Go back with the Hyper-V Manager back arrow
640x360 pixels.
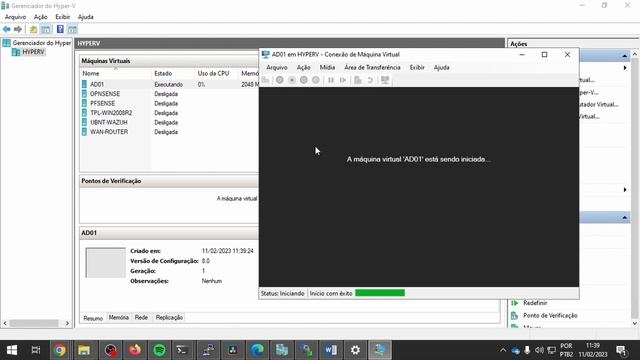(7, 29)
